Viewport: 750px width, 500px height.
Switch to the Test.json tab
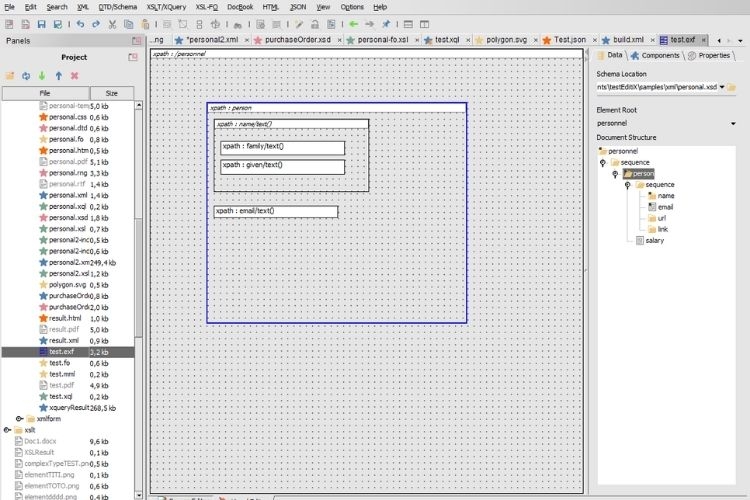tap(569, 40)
